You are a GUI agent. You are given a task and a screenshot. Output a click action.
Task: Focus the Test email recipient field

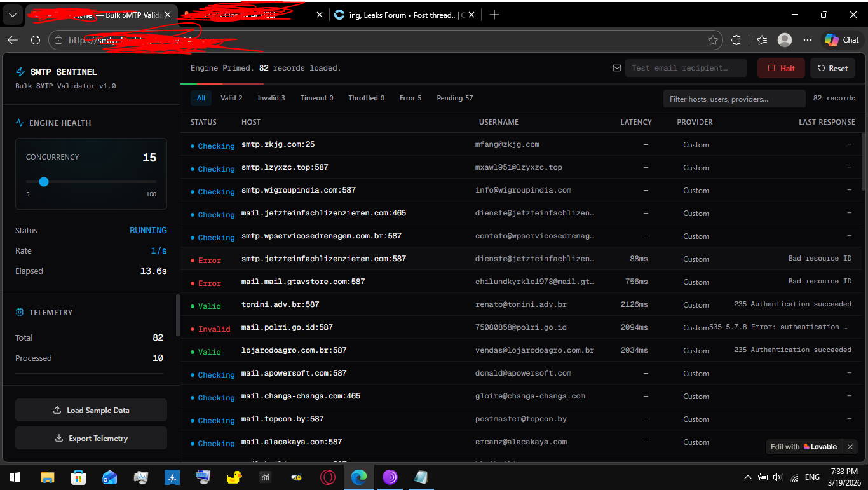coord(686,68)
